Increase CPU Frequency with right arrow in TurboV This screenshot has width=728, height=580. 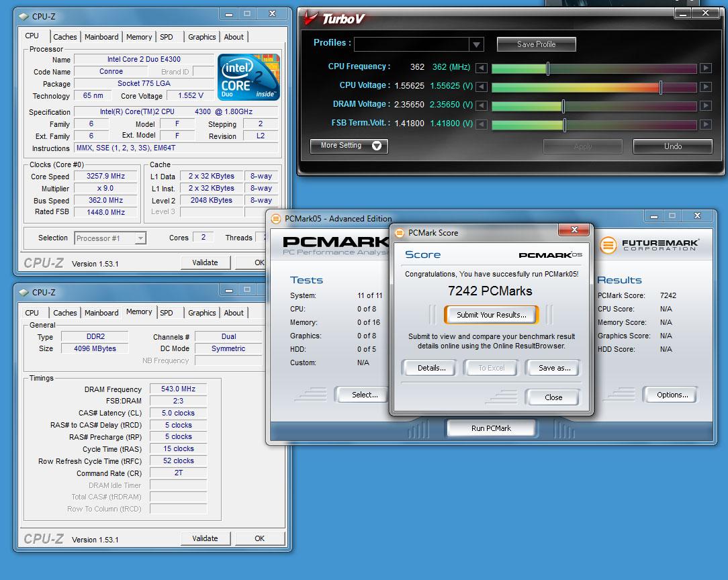(x=706, y=68)
